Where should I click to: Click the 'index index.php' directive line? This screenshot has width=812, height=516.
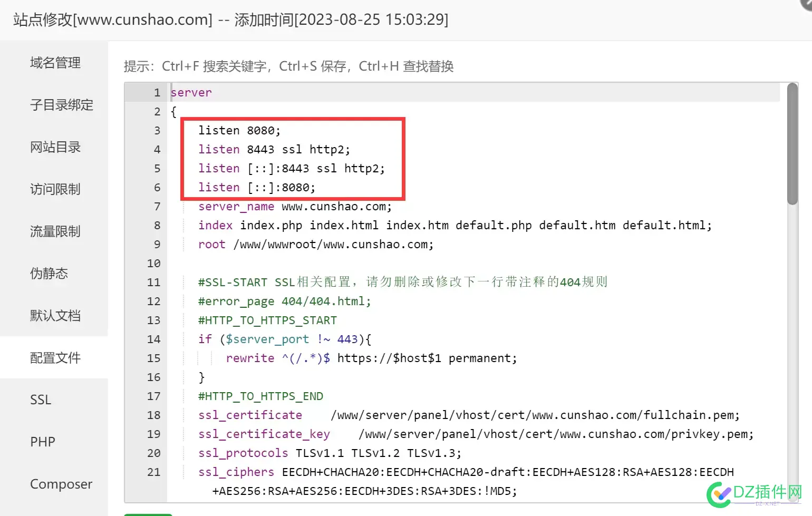(455, 226)
